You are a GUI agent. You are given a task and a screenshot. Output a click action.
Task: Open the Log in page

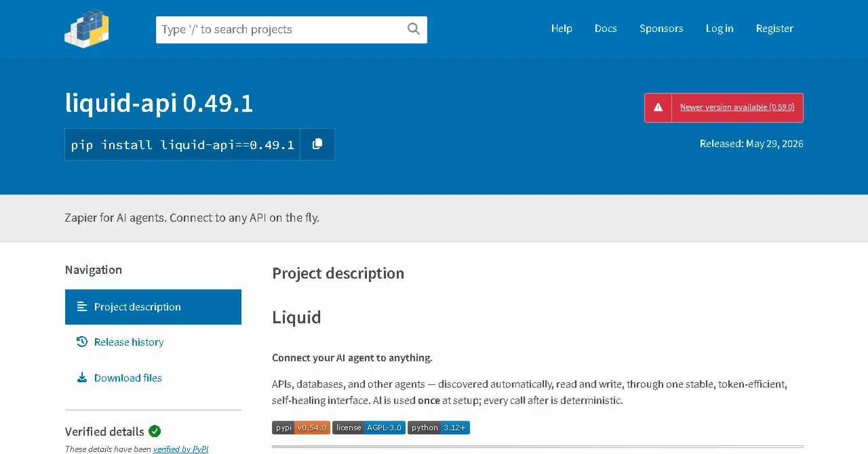pyautogui.click(x=719, y=28)
